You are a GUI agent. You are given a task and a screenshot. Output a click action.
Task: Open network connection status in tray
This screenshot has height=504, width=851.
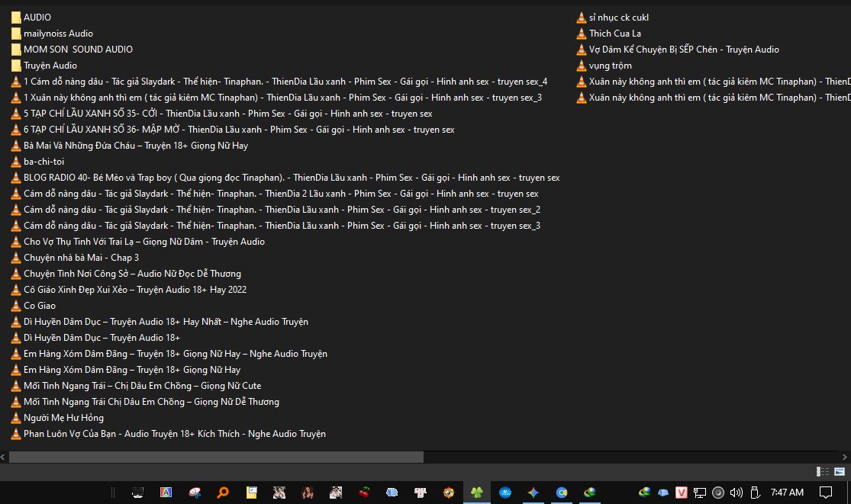click(x=700, y=492)
